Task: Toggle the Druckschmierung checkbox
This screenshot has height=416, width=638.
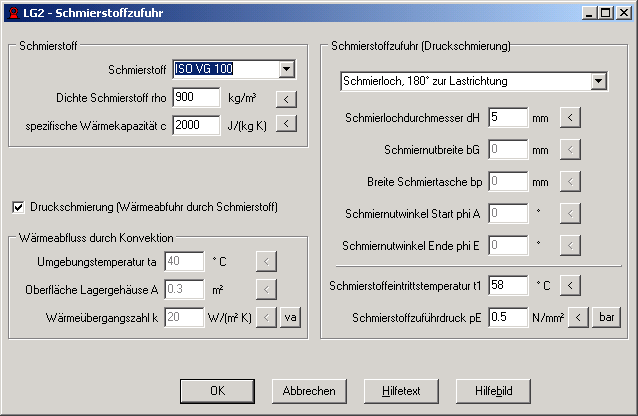Action: click(x=18, y=207)
